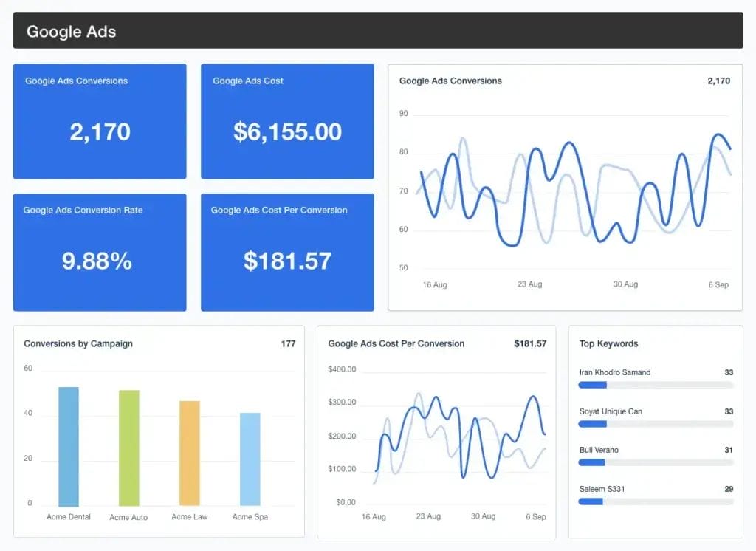Screen dimensions: 756x551
Task: Select the Acme Law orange bar
Action: [189, 451]
